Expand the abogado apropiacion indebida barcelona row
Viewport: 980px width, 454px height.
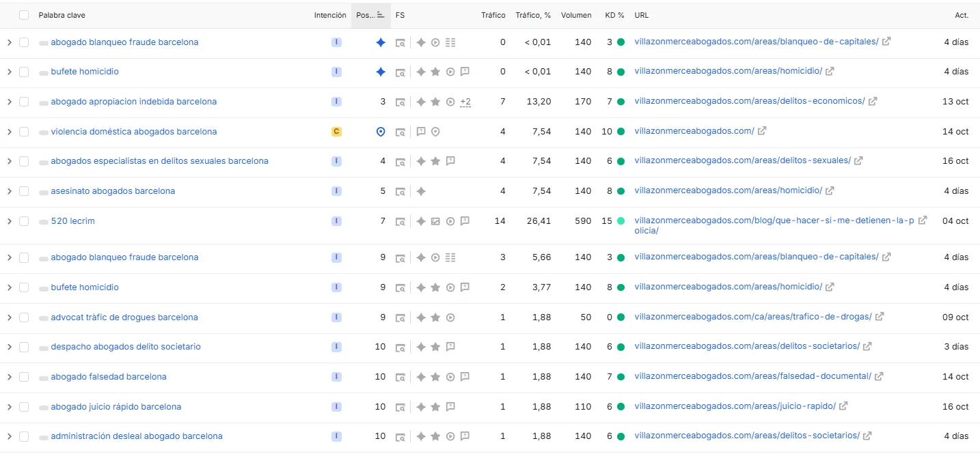click(x=9, y=102)
